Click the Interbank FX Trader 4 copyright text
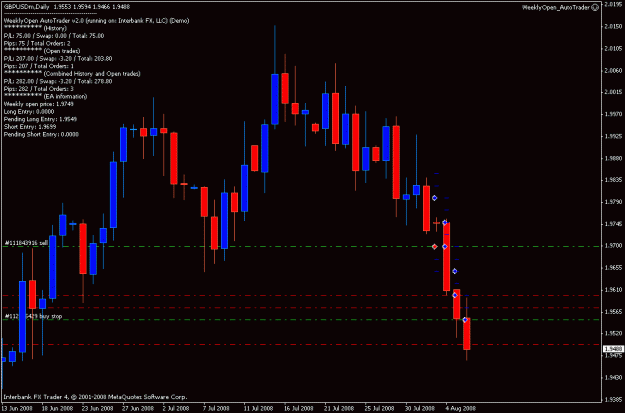Image resolution: width=625 pixels, height=413 pixels. click(95, 397)
